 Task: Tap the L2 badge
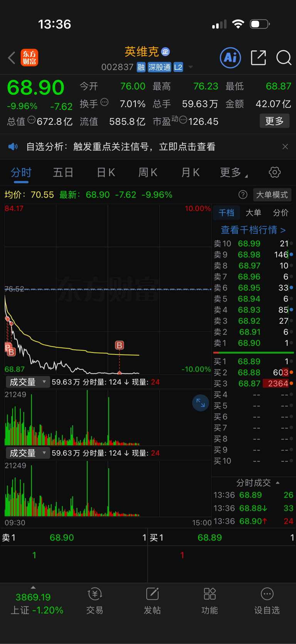pyautogui.click(x=178, y=67)
